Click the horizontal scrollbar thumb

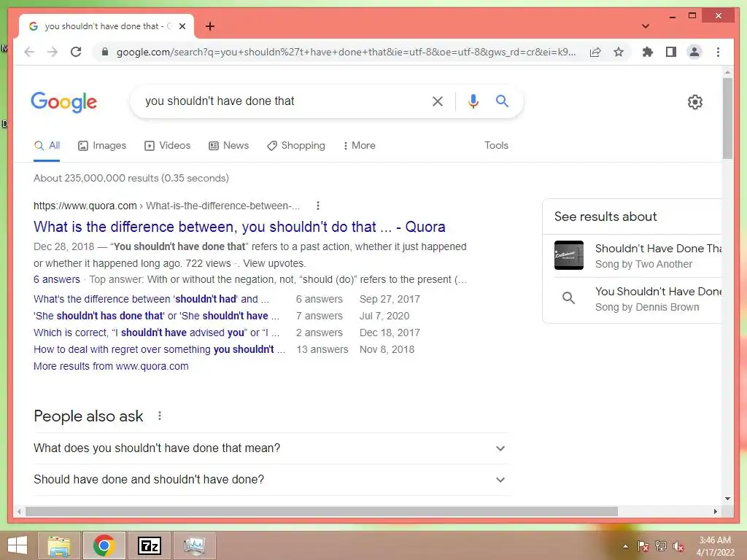322,511
